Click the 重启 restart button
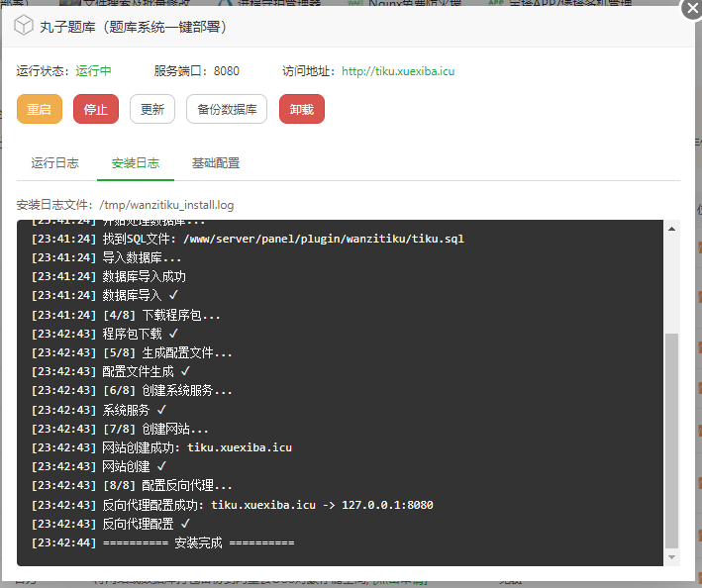The height and width of the screenshot is (588, 702). 40,109
